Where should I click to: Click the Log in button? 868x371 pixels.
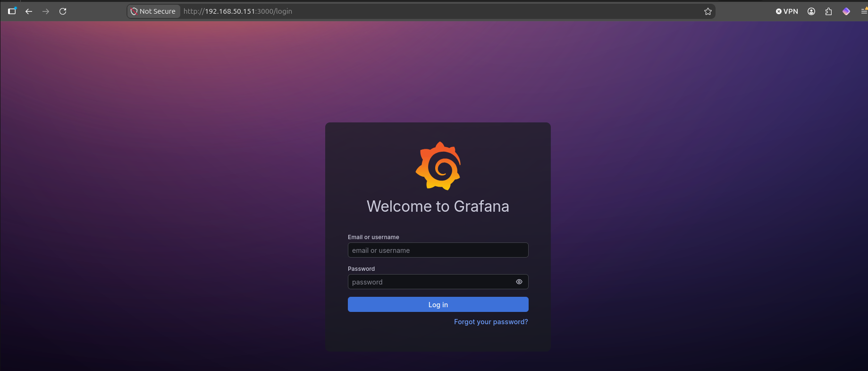(x=438, y=304)
